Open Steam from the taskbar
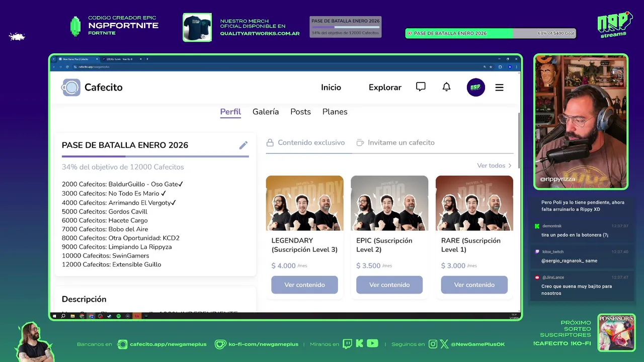644x362 pixels. coord(109,316)
